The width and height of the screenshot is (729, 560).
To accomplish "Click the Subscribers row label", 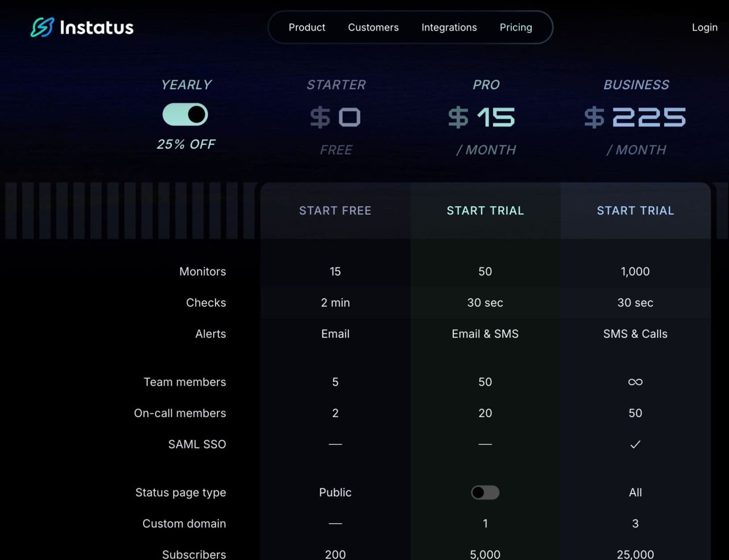I will pyautogui.click(x=194, y=554).
